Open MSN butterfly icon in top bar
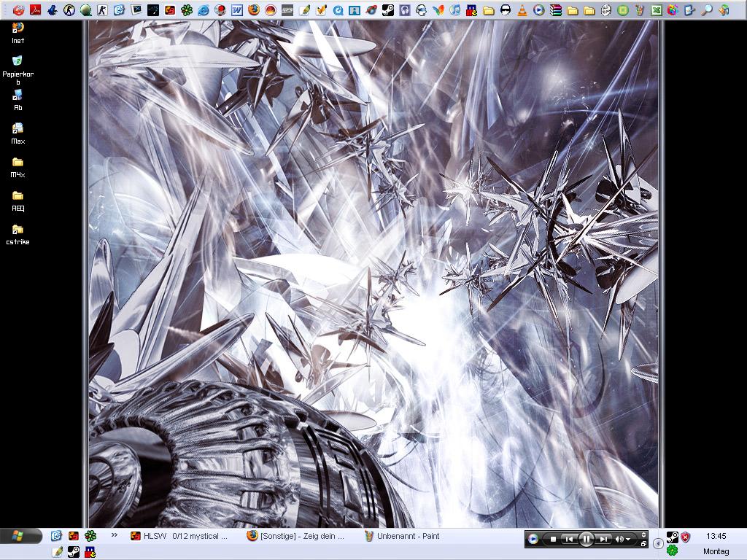The width and height of the screenshot is (747, 560). click(438, 9)
